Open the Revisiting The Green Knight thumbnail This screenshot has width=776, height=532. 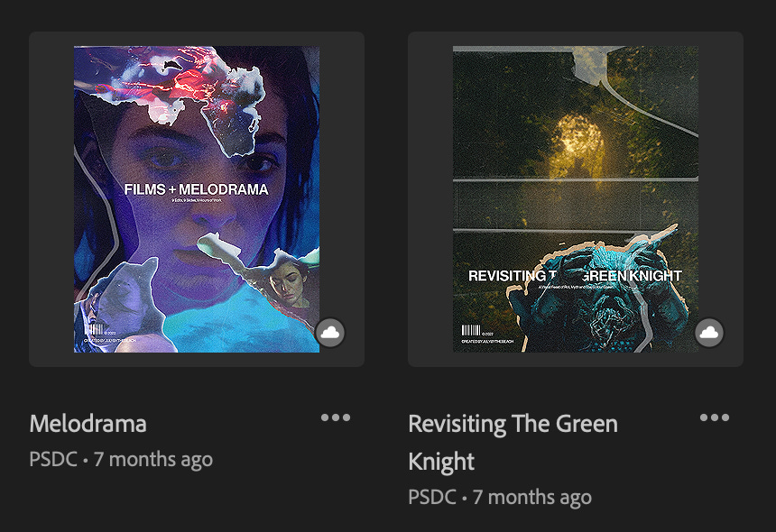click(x=576, y=199)
